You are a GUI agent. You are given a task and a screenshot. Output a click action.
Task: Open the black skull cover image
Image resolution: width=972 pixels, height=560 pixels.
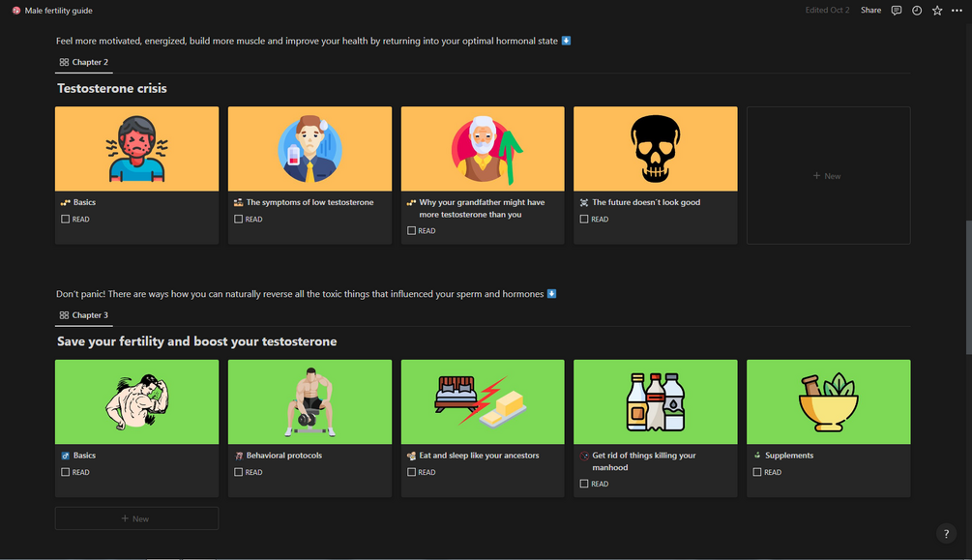click(655, 149)
